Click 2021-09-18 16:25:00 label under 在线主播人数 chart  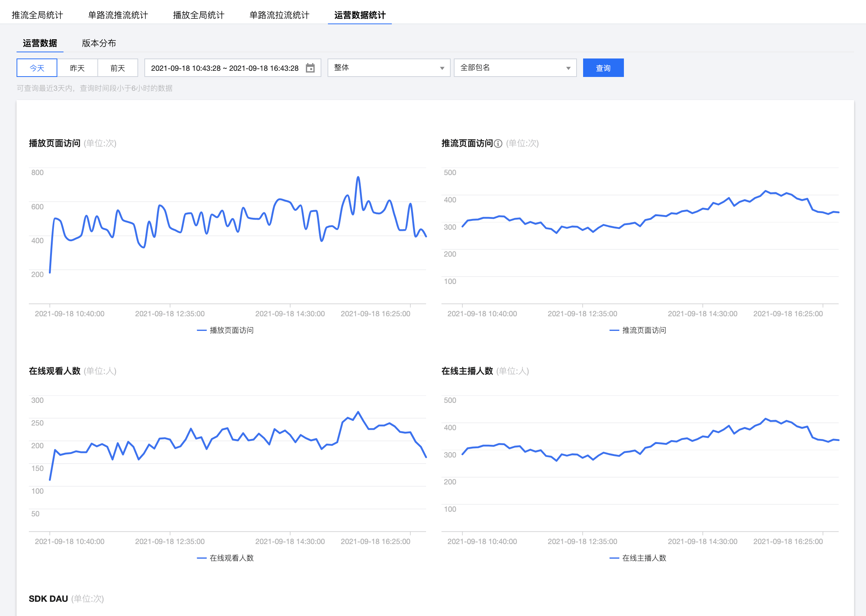788,541
